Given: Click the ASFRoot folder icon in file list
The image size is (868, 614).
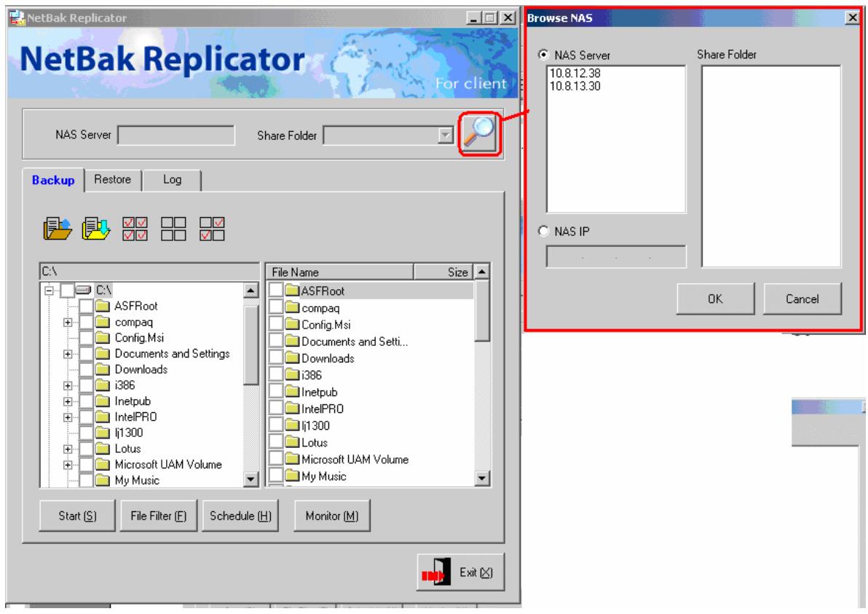Looking at the screenshot, I should [x=292, y=290].
